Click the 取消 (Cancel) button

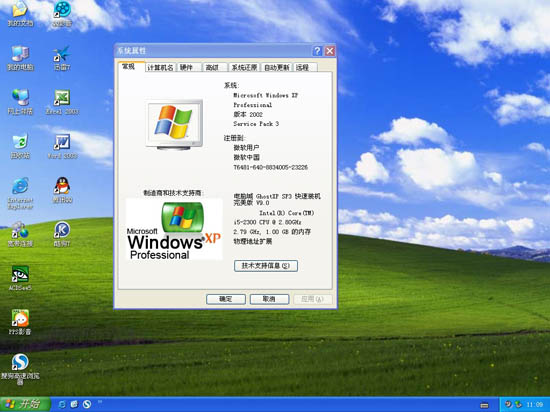point(269,299)
